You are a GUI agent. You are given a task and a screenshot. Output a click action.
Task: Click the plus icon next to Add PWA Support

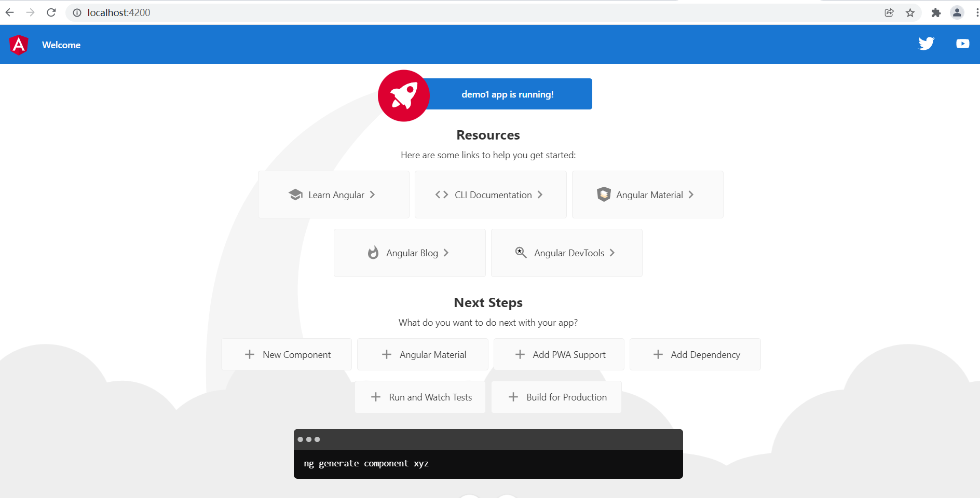tap(520, 354)
